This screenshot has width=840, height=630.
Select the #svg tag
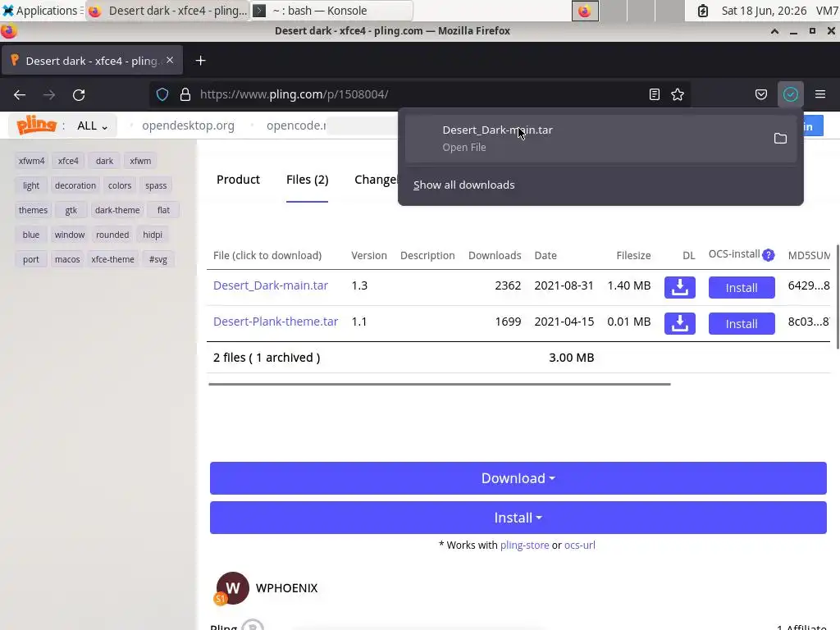(x=158, y=259)
